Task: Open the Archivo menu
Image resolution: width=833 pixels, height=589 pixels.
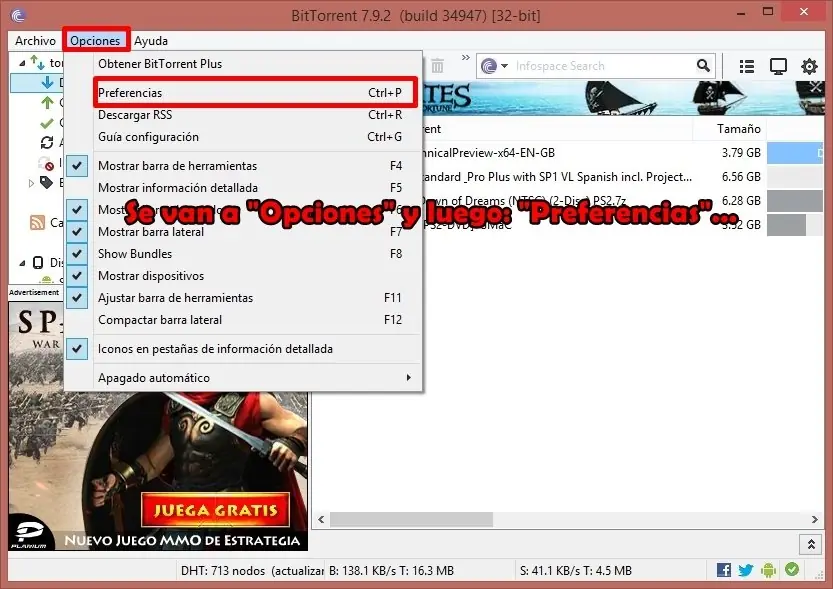Action: coord(35,40)
